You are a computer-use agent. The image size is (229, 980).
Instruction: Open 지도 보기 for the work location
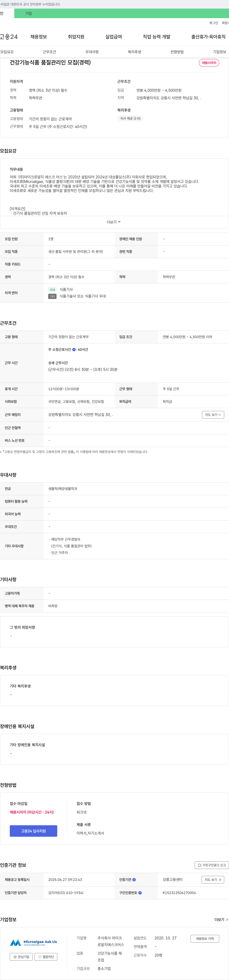pos(213,415)
